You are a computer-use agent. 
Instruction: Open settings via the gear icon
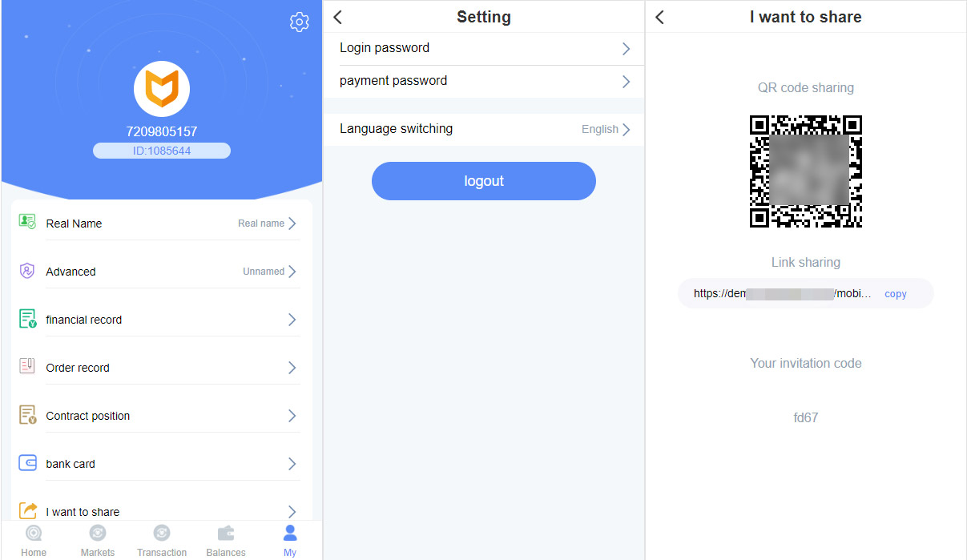tap(299, 22)
